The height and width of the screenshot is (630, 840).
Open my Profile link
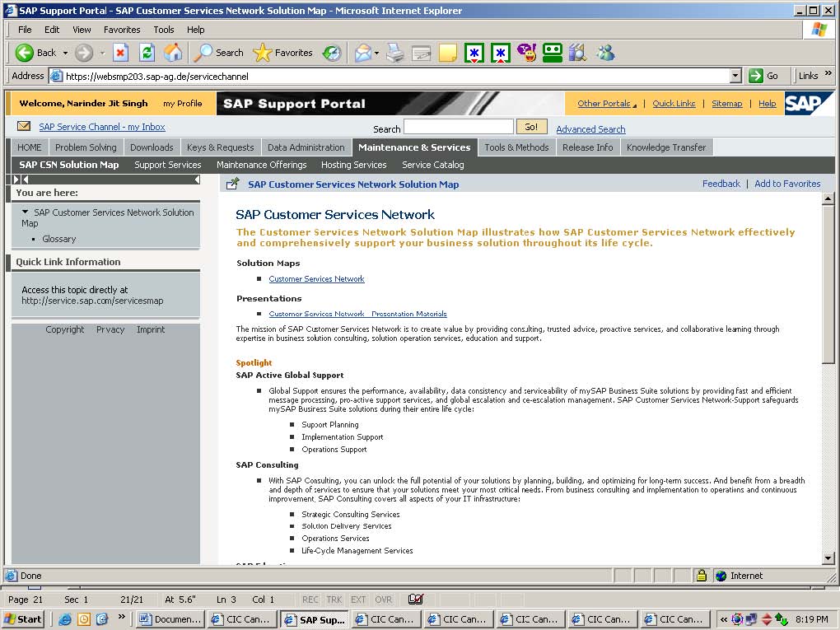point(183,104)
